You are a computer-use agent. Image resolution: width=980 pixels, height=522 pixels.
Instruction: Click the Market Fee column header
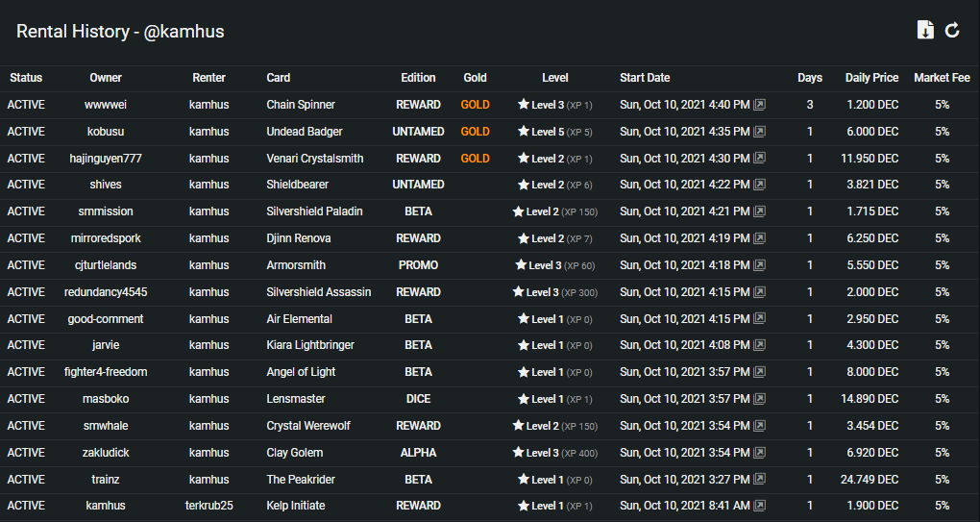[x=942, y=78]
